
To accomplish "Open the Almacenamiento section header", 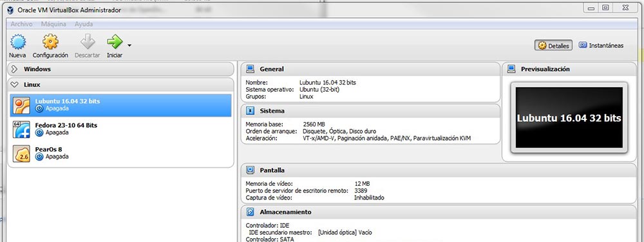I will [439, 212].
